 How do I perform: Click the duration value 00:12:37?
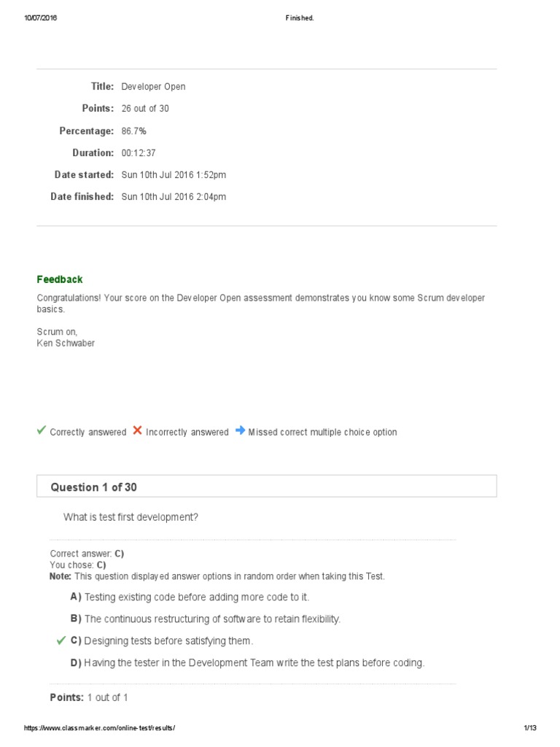[139, 152]
